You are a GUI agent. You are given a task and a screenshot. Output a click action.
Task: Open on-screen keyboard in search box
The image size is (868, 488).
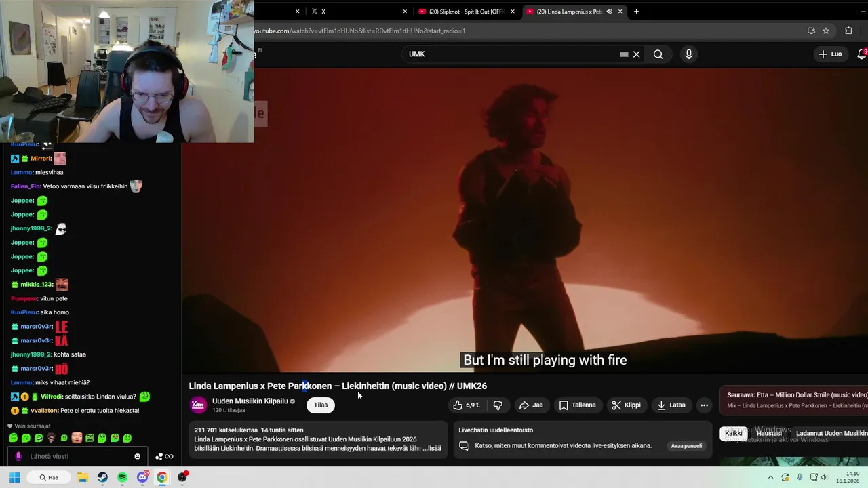click(x=624, y=54)
